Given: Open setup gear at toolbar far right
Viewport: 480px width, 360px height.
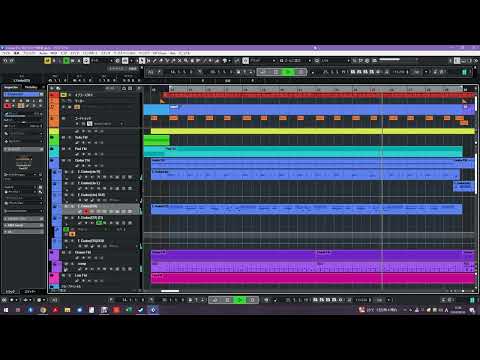Looking at the screenshot, I should click(x=475, y=61).
